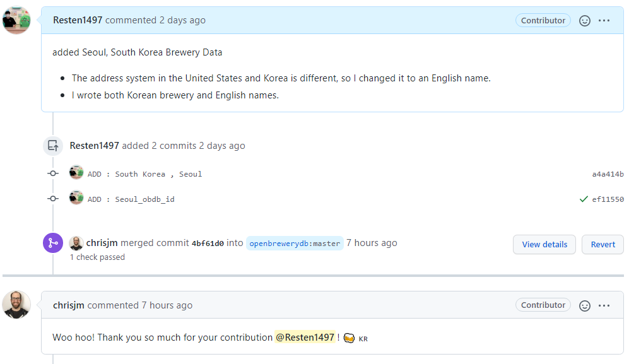Click the @Resten1497 mention
The height and width of the screenshot is (364, 629).
pyautogui.click(x=305, y=338)
